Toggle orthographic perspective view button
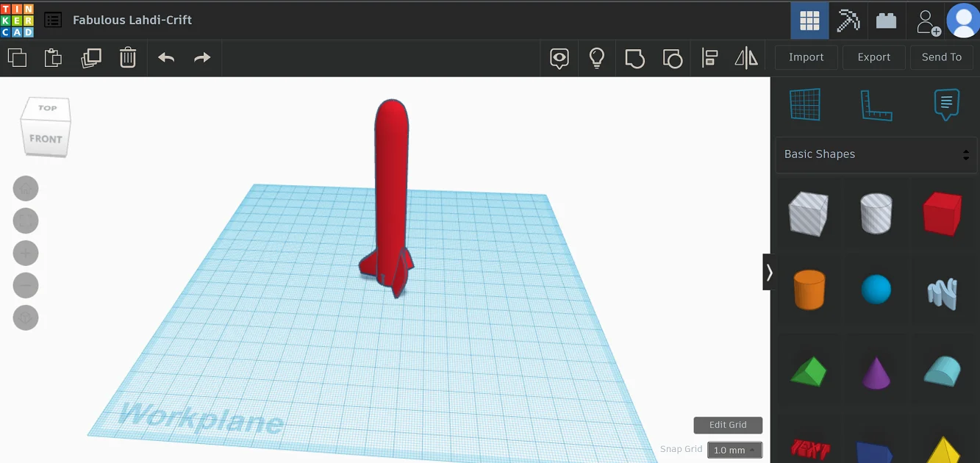The height and width of the screenshot is (463, 980). coord(26,318)
